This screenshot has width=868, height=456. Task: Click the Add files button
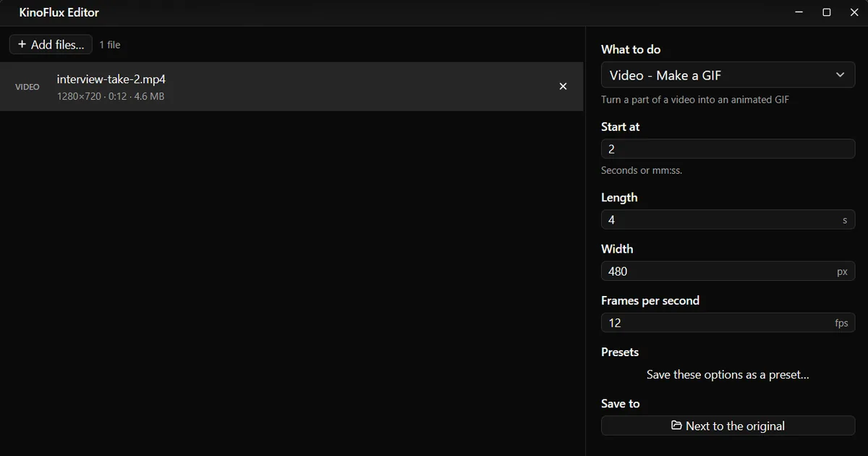[x=51, y=44]
